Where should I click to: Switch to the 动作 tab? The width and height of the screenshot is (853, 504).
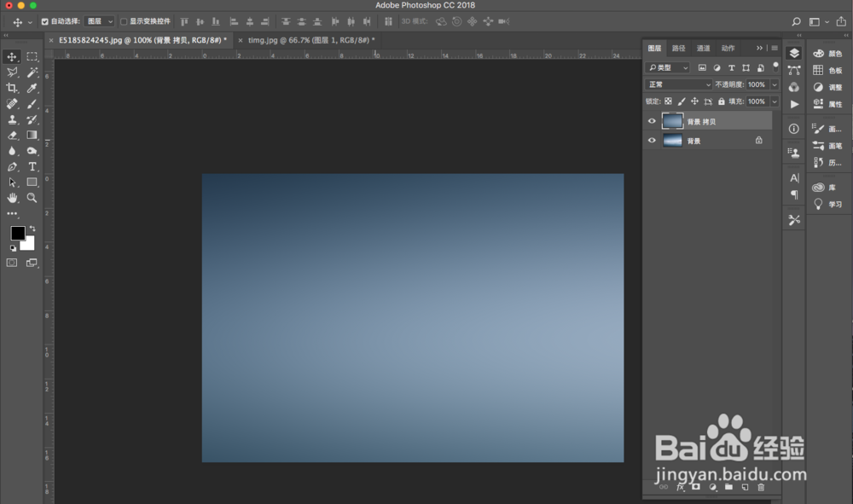pyautogui.click(x=728, y=48)
